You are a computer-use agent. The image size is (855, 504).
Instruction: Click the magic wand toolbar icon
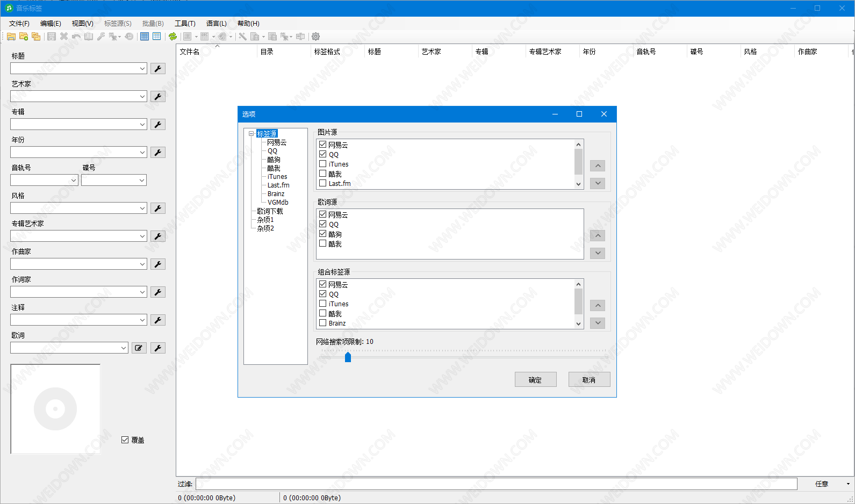tap(242, 37)
